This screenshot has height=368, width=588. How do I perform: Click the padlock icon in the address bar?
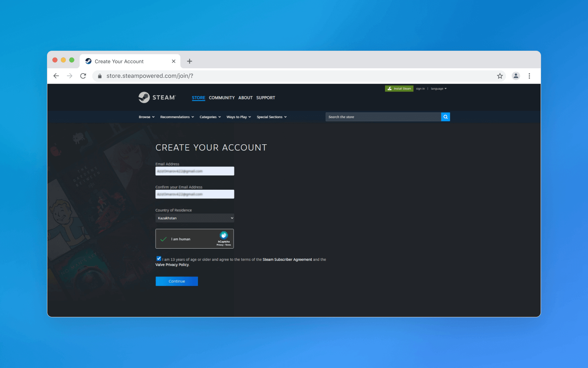[99, 76]
